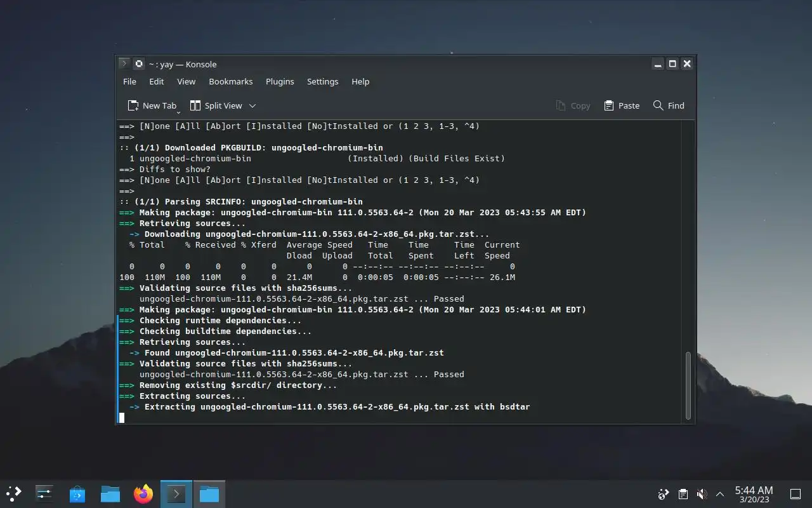Click the "26.1M" current speed value

502,277
